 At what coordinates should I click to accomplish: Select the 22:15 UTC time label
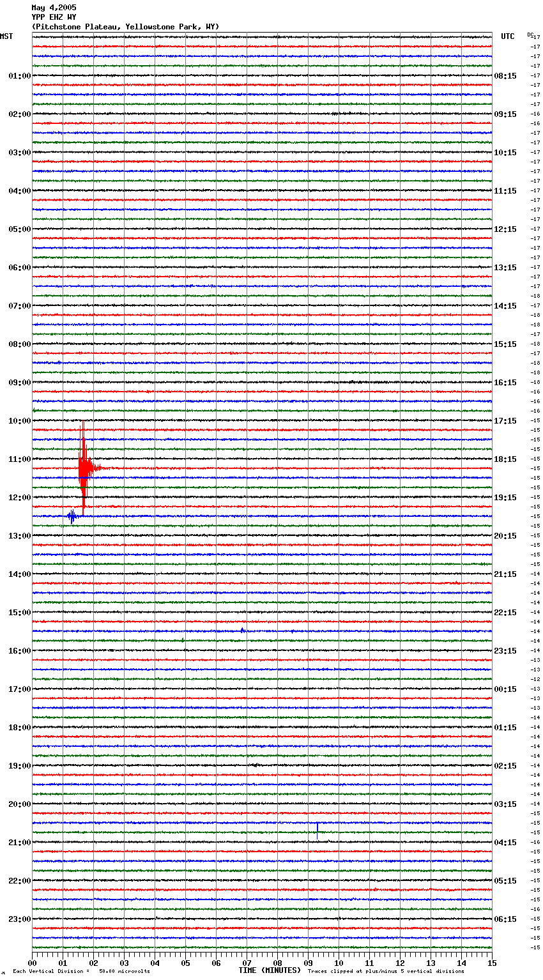point(505,613)
